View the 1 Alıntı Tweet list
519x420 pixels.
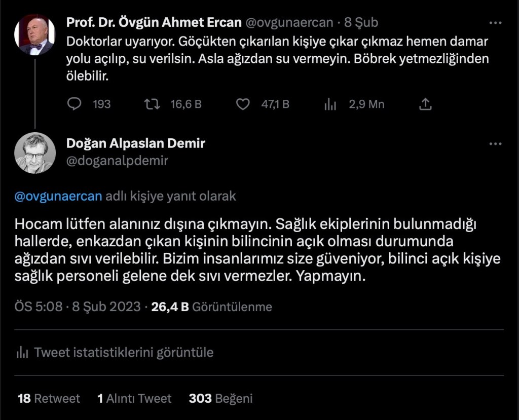click(x=134, y=399)
